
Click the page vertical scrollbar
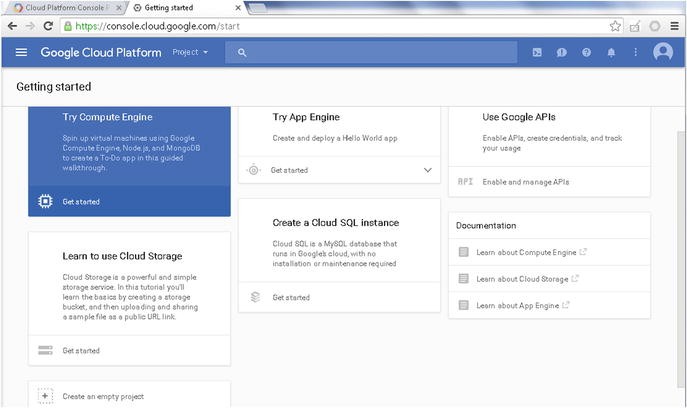[x=681, y=259]
